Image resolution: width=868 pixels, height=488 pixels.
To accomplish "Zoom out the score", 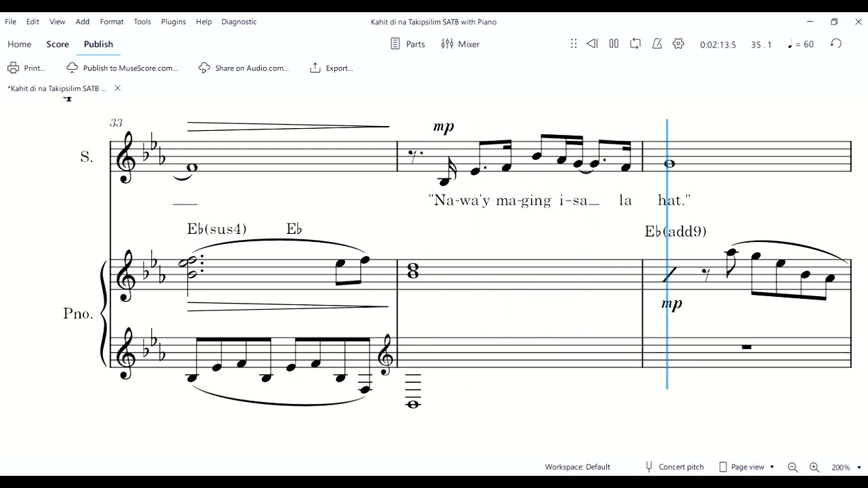I will (x=793, y=467).
